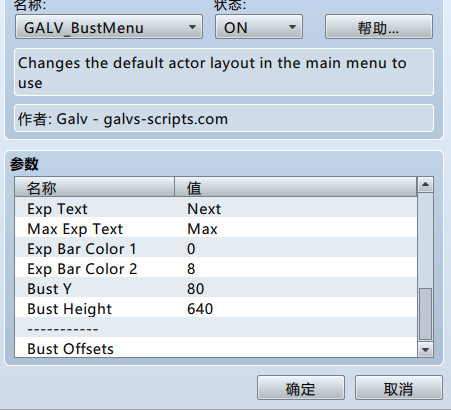Confirm with the 确定 button
The height and width of the screenshot is (410, 451).
[x=301, y=388]
